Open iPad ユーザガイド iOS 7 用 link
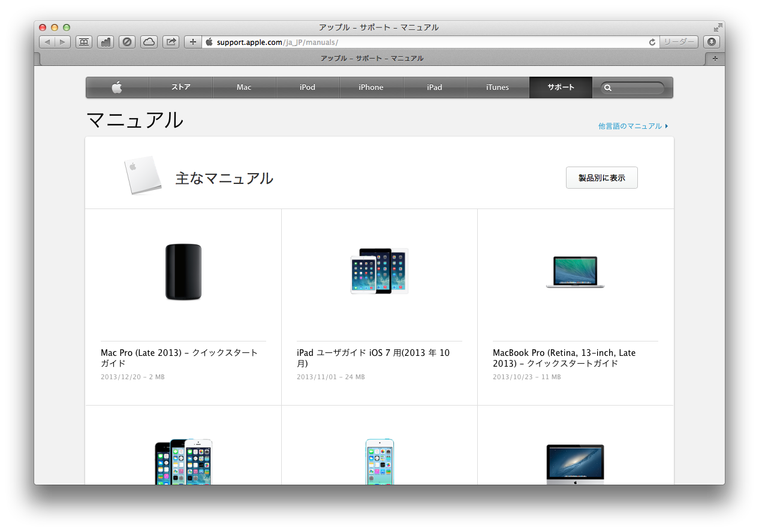Image resolution: width=759 pixels, height=532 pixels. click(373, 358)
